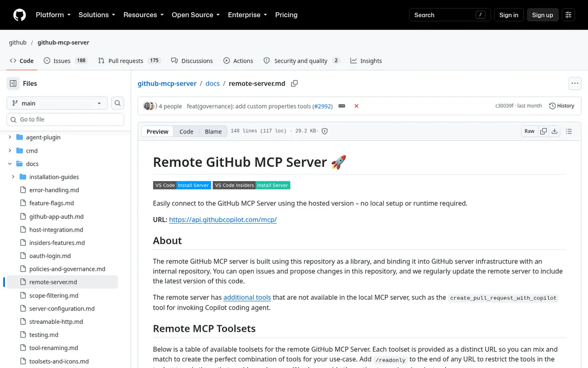
Task: Open host-integration.md in file tree
Action: click(56, 230)
